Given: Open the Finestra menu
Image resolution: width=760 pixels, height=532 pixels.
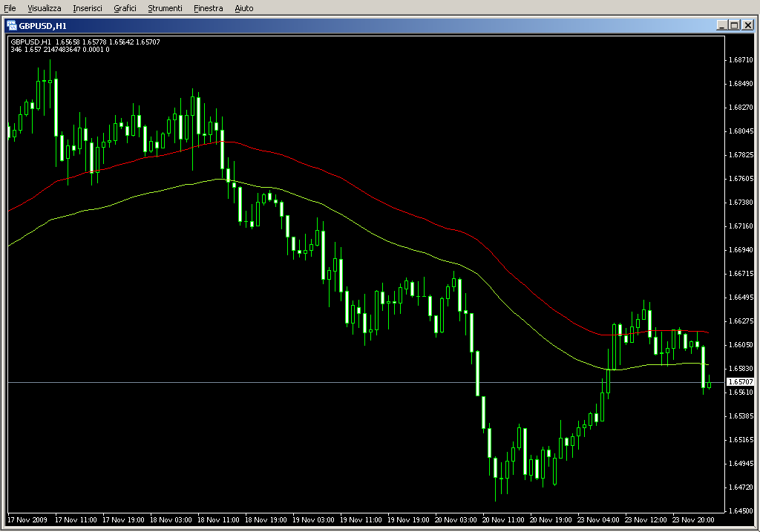Looking at the screenshot, I should coord(208,8).
